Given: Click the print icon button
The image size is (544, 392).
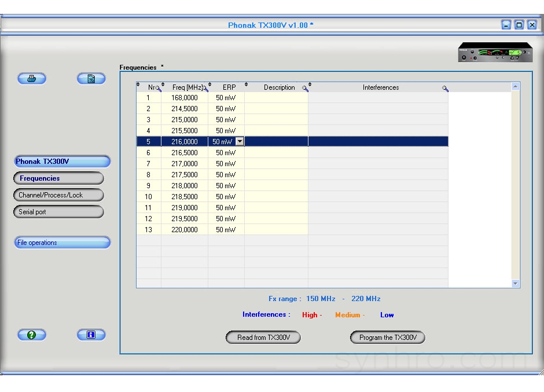Looking at the screenshot, I should click(x=32, y=79).
